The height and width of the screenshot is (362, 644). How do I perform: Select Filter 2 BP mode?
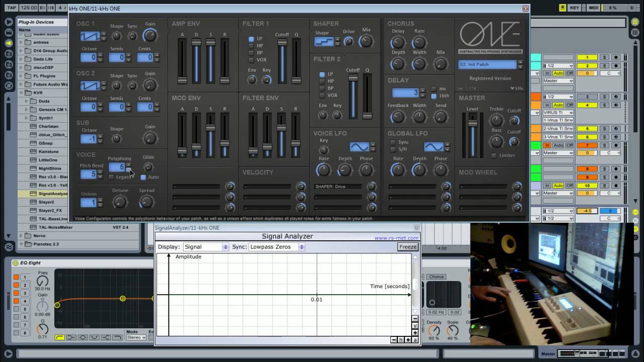coord(322,88)
